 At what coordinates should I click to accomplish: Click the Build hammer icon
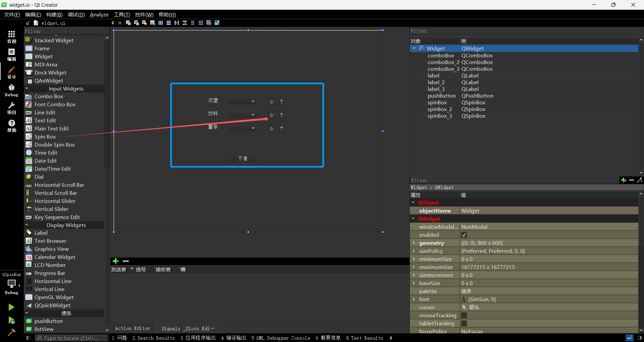(x=11, y=332)
